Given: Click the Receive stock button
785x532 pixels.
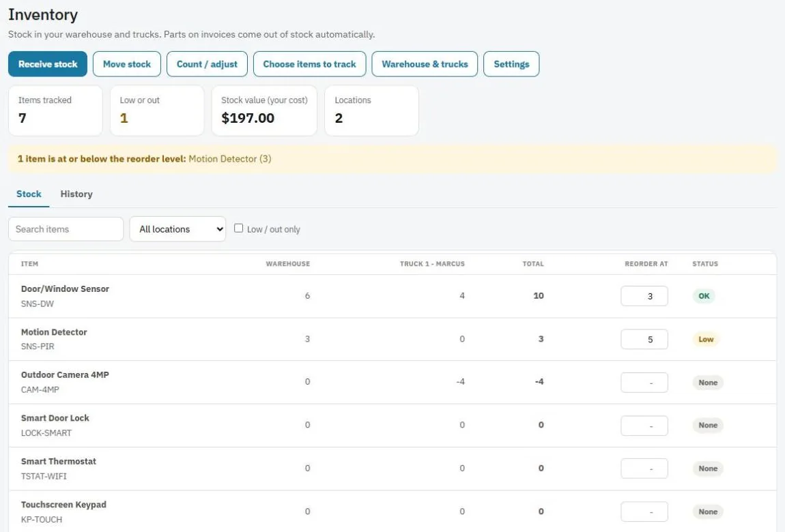Looking at the screenshot, I should [x=48, y=64].
